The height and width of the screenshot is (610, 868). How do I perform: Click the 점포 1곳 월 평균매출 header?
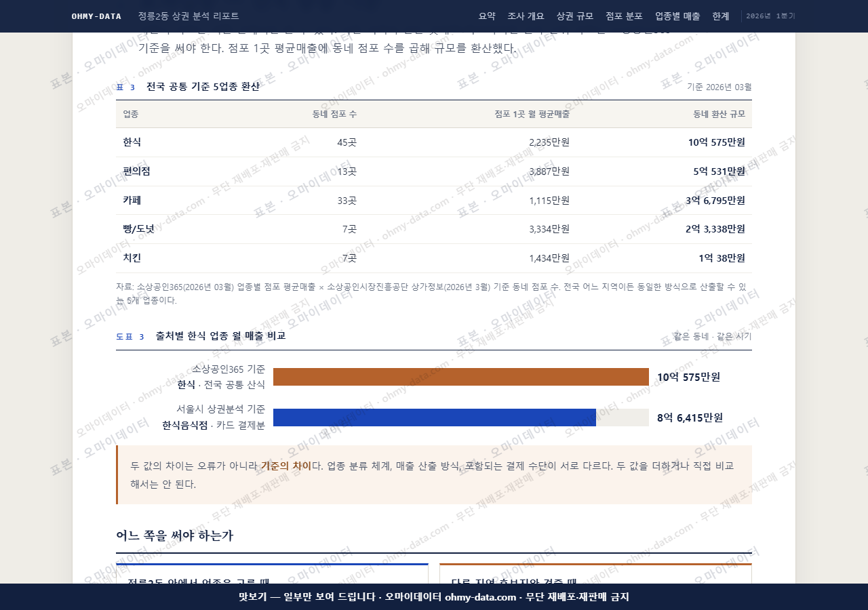coord(532,114)
